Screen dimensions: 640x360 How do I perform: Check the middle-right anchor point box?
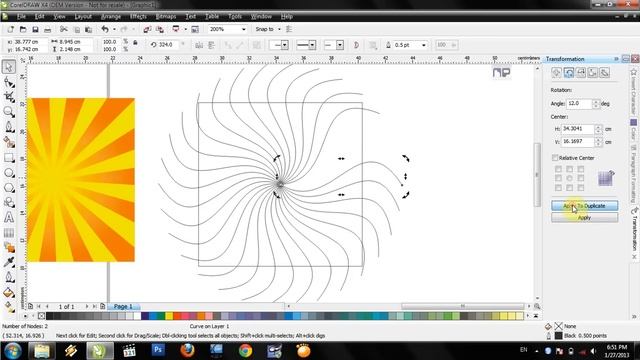click(x=581, y=178)
